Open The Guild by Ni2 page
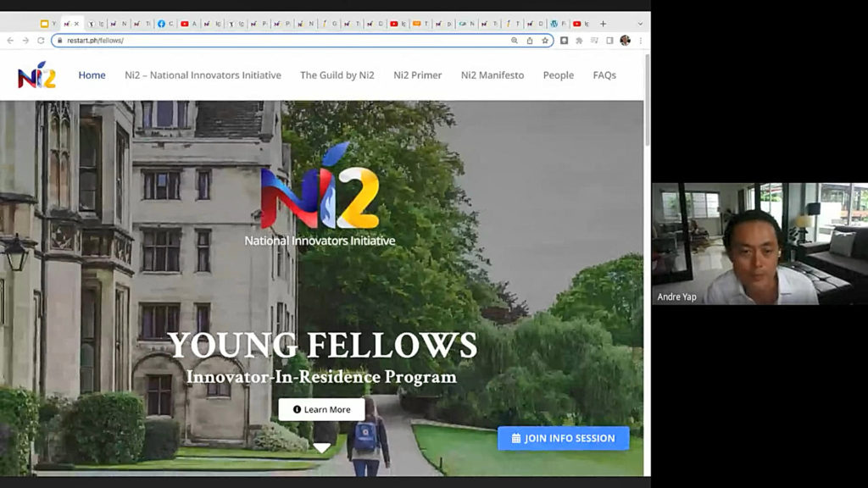868x488 pixels. (337, 75)
